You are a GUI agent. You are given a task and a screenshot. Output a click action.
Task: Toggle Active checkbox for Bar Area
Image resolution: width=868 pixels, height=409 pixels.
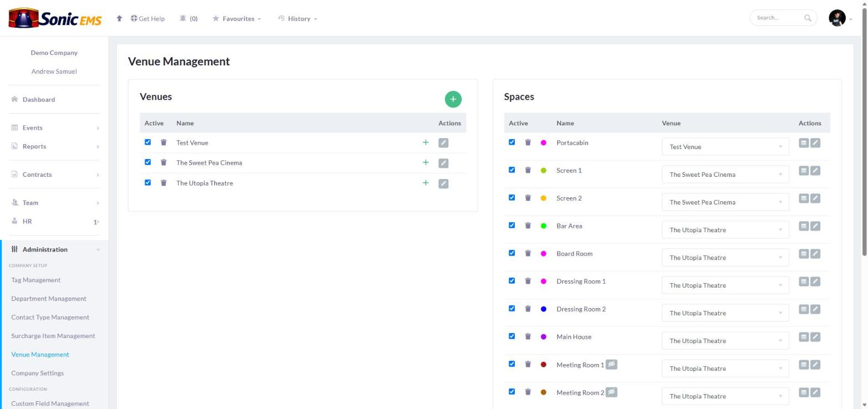point(512,225)
